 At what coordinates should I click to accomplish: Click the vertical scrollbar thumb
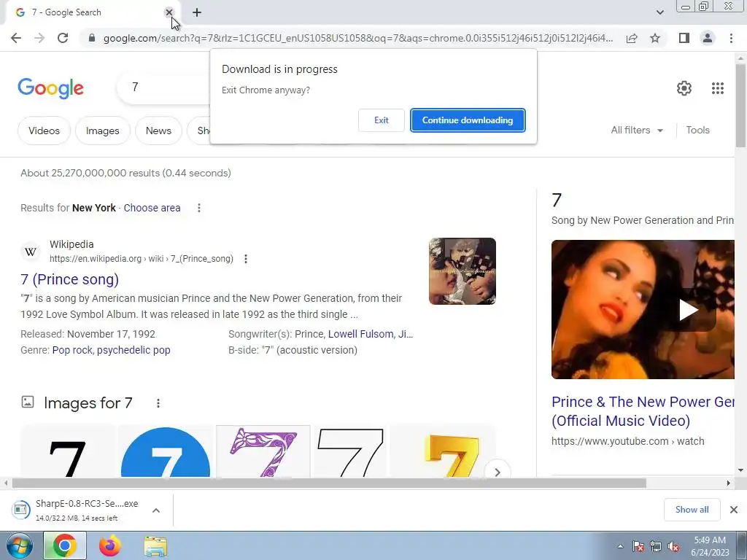pos(740,106)
